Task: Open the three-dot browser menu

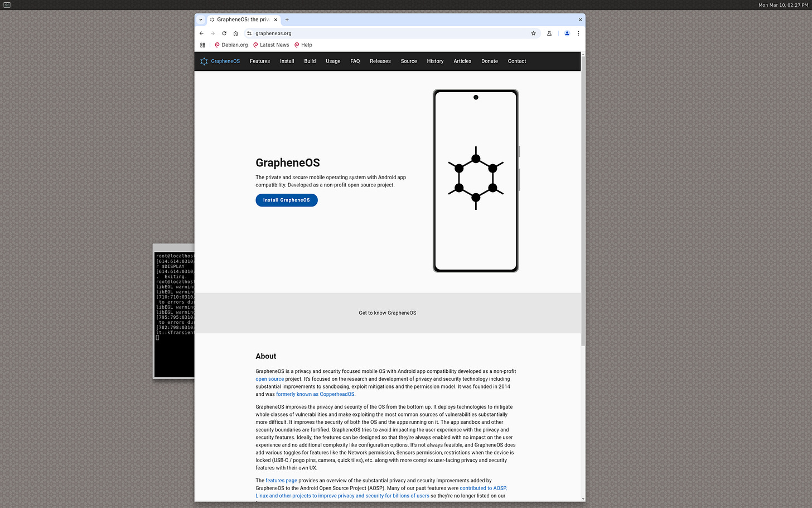Action: (578, 33)
